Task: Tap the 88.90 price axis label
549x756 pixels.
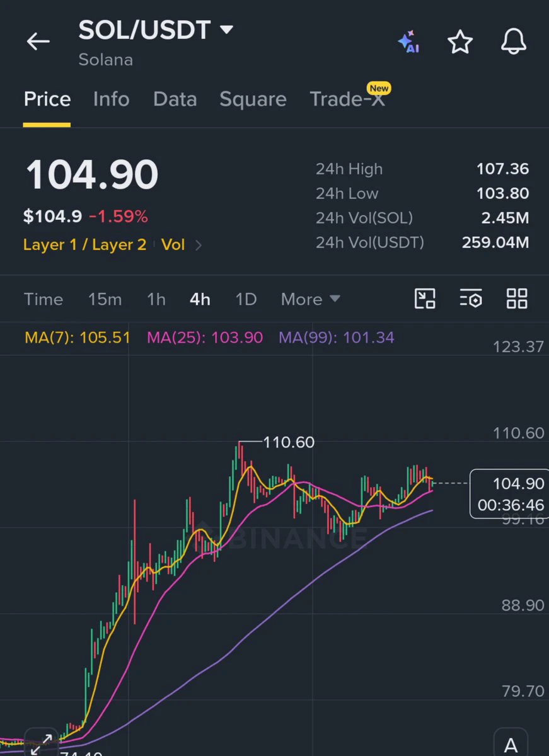Action: [523, 605]
